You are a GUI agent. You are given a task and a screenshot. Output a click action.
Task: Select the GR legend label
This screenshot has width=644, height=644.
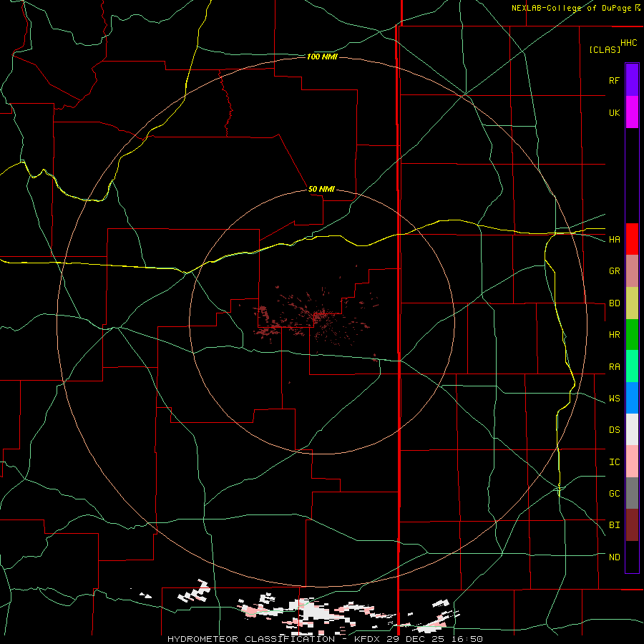(x=614, y=271)
